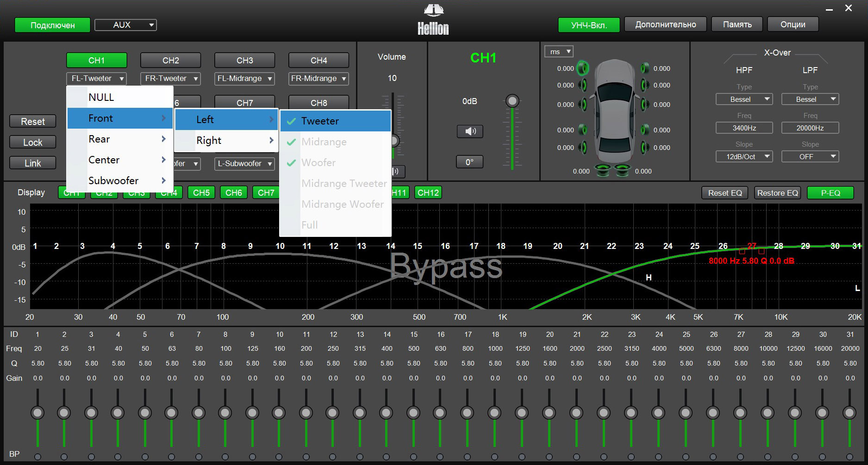
Task: Select the right subwoofer icon below the car
Action: point(623,171)
